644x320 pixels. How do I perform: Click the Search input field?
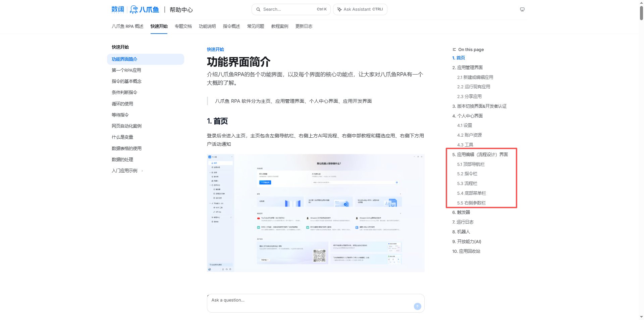[291, 9]
